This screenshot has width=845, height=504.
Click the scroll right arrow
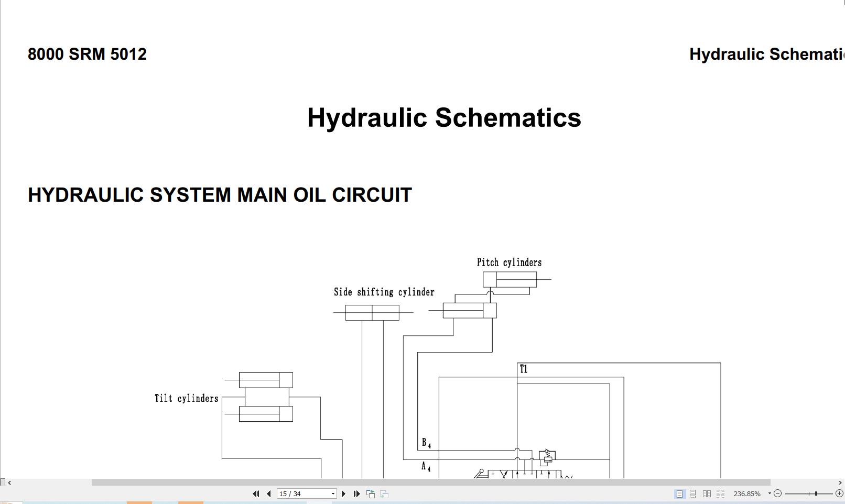[x=840, y=483]
